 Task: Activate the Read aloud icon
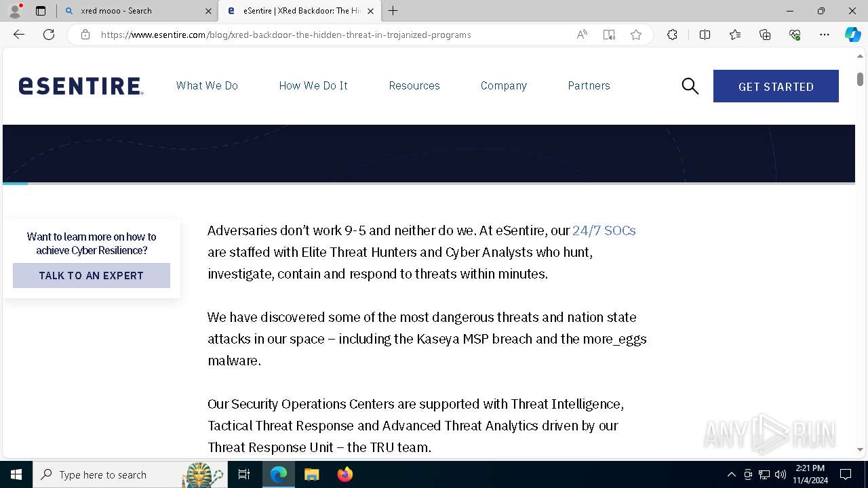tap(582, 35)
